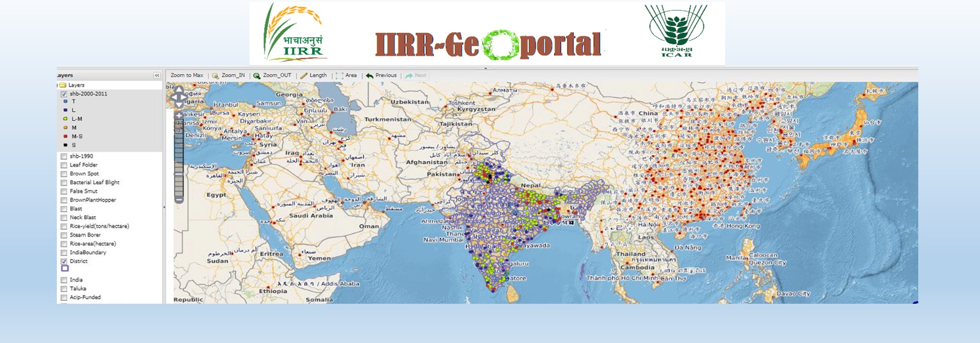The width and height of the screenshot is (980, 343).
Task: Pan the map right with arrow
Action: point(185,97)
